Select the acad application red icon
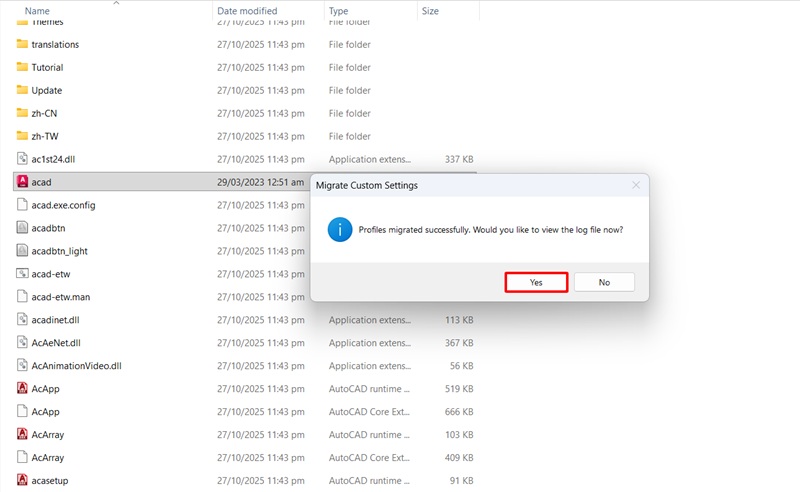800x492 pixels. tap(23, 182)
